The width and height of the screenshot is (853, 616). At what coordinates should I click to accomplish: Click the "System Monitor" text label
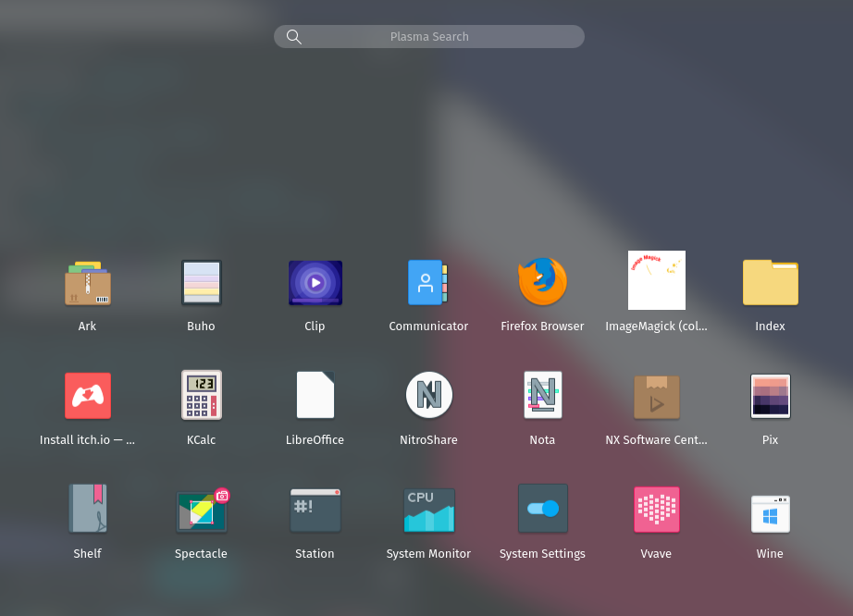[x=428, y=553]
